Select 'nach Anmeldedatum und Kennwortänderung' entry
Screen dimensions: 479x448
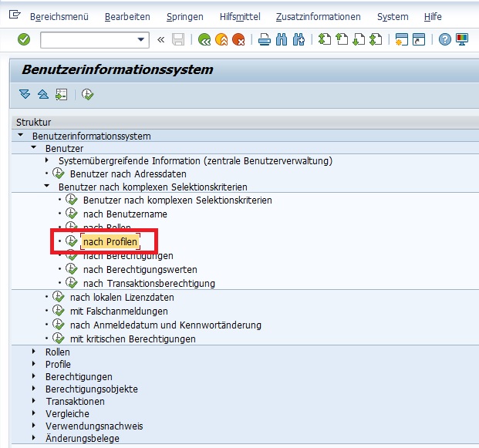click(x=166, y=325)
